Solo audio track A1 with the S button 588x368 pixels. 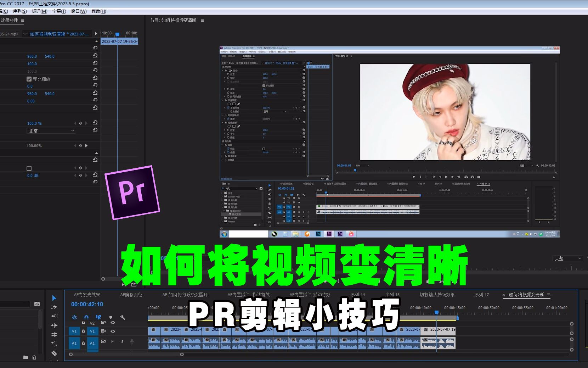click(x=122, y=342)
